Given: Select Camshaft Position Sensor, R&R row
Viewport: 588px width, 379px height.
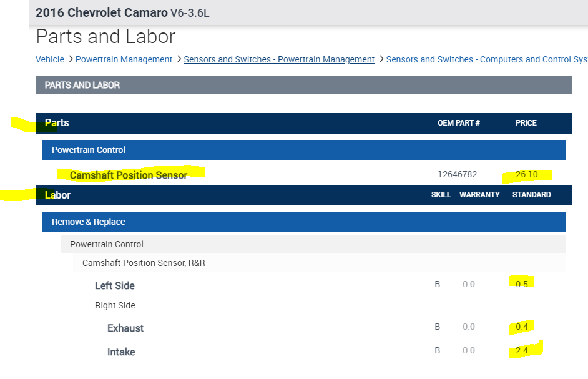Looking at the screenshot, I should coord(144,263).
